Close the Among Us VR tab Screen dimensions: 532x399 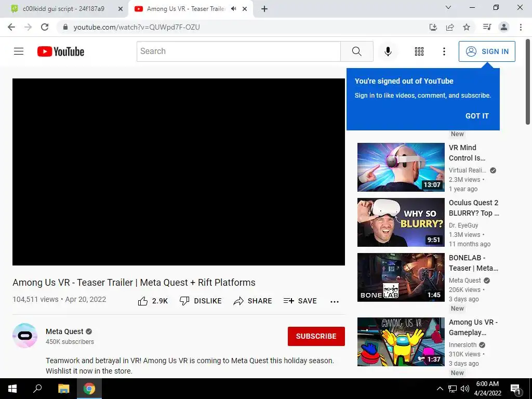[x=245, y=9]
